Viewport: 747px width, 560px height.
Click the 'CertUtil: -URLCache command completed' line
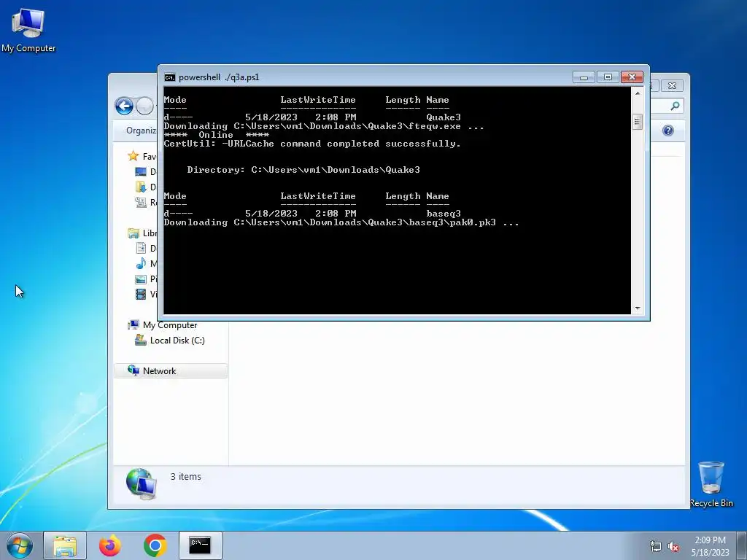[x=312, y=144]
